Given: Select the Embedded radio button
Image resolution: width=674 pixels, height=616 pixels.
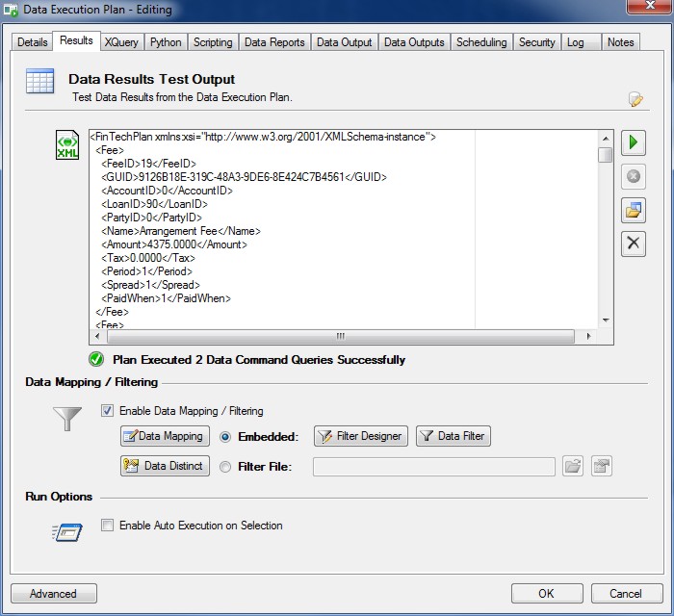Looking at the screenshot, I should [x=225, y=437].
